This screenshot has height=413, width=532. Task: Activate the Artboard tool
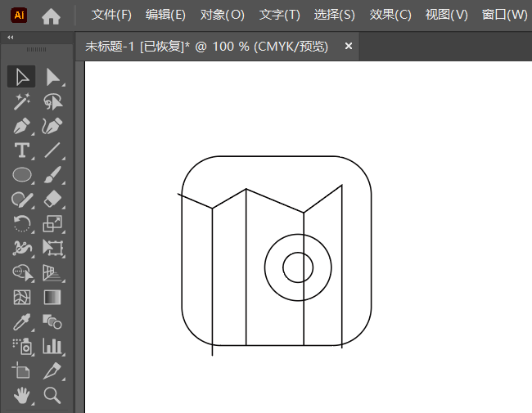(22, 370)
